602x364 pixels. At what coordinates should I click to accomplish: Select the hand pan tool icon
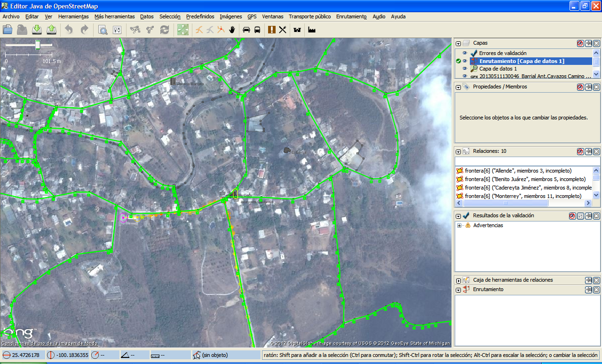232,30
